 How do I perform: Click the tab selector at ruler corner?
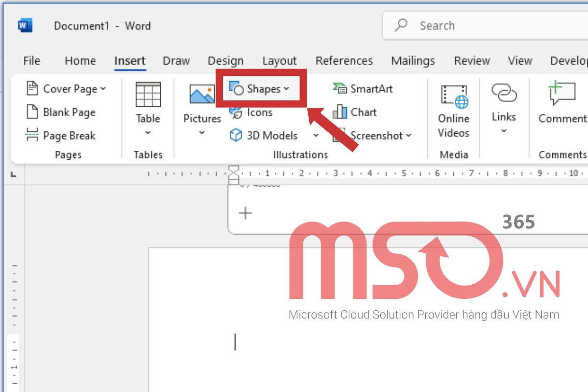pyautogui.click(x=13, y=173)
